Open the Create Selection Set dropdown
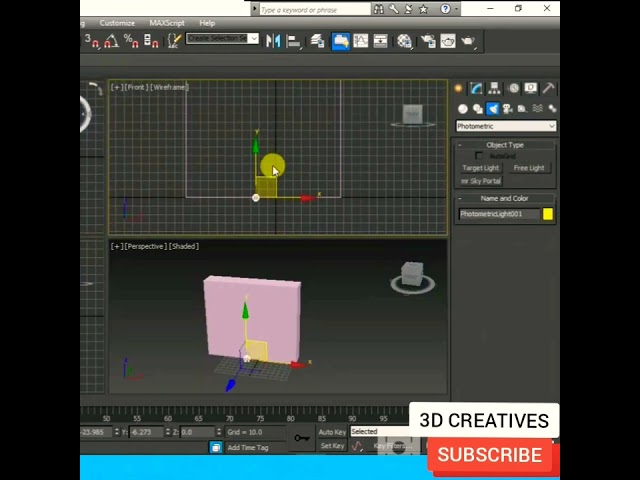 [x=254, y=38]
